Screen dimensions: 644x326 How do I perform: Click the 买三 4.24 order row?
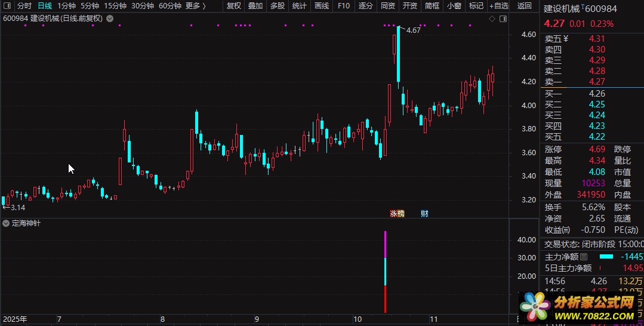pos(591,115)
